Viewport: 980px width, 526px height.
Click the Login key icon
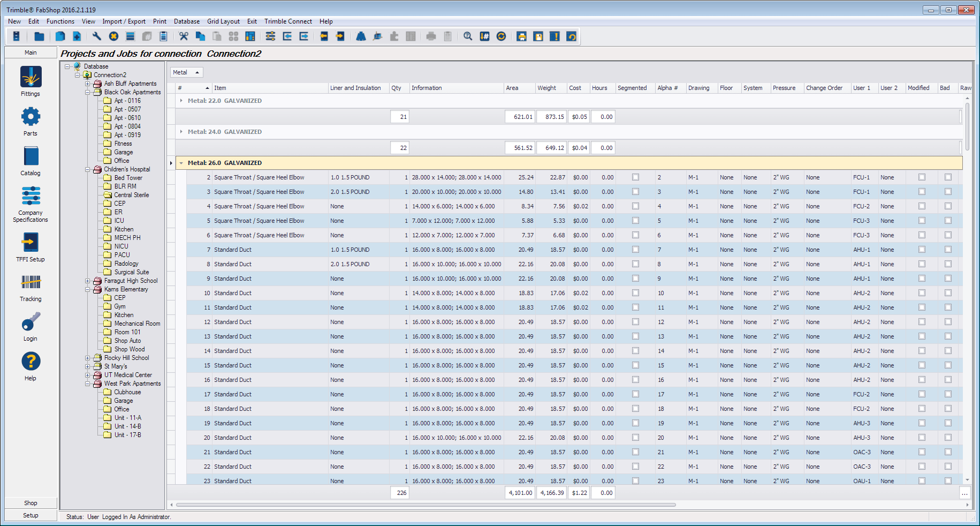click(31, 322)
